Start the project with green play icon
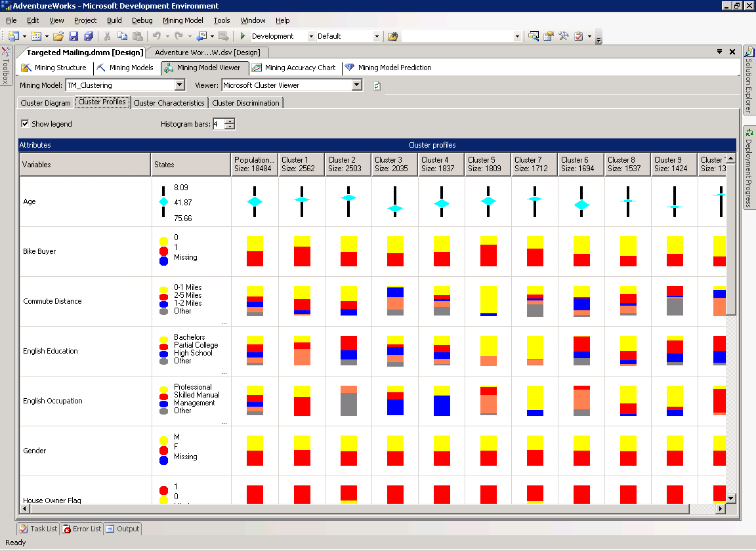The image size is (756, 551). (x=243, y=36)
